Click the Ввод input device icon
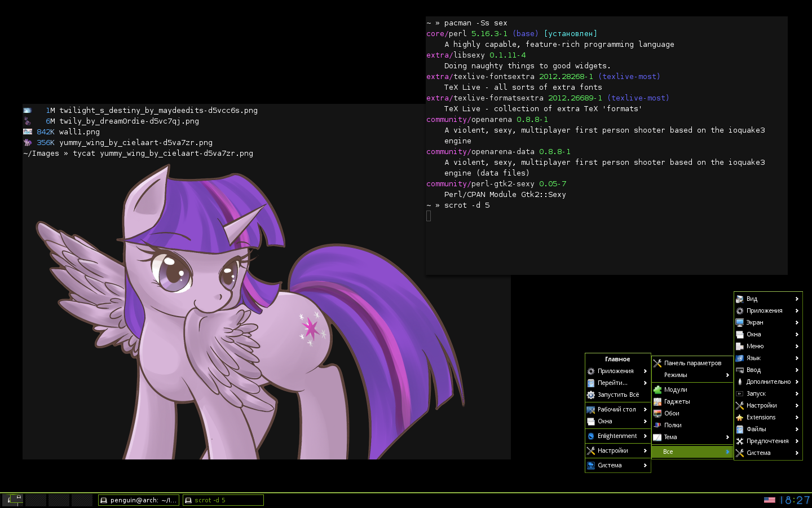 [740, 370]
